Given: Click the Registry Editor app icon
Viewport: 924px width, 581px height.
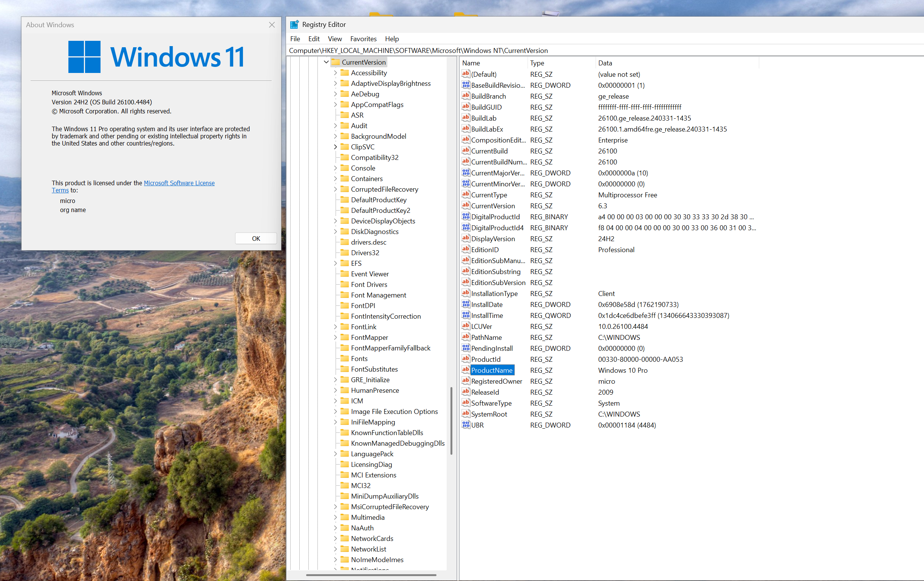Looking at the screenshot, I should (294, 25).
